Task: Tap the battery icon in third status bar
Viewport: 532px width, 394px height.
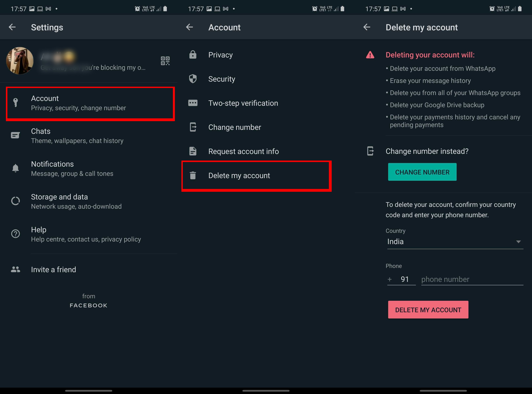Action: point(520,9)
